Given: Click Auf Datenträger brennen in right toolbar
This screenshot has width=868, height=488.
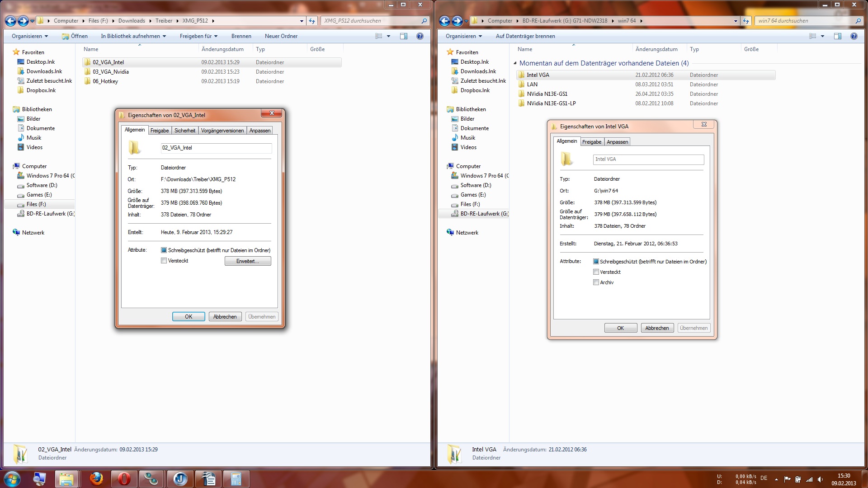Looking at the screenshot, I should (x=525, y=36).
